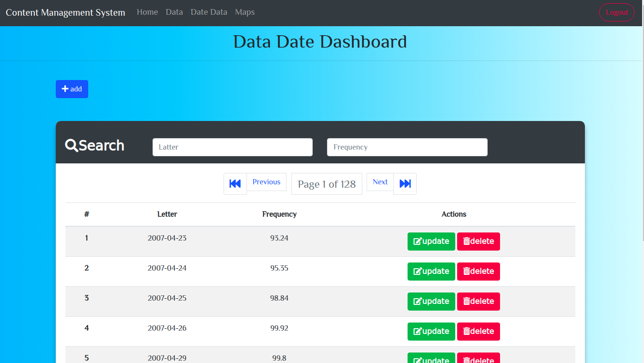The height and width of the screenshot is (363, 644).
Task: Click the magnifier icon next to Search
Action: 71,145
